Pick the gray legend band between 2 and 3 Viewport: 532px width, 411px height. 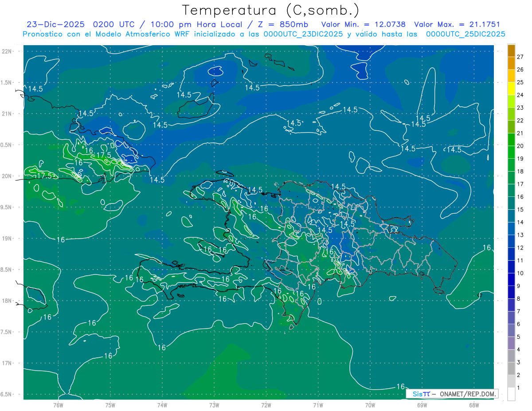511,368
